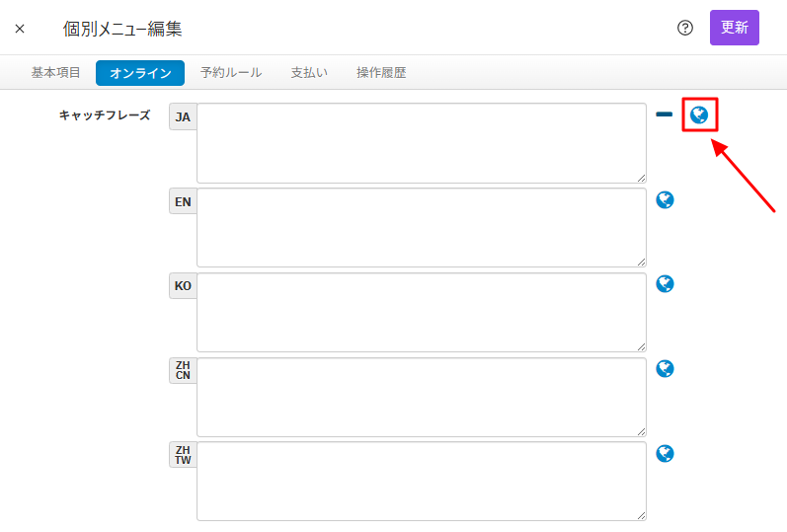Click the ZH CN catchphrase text area
The image size is (787, 532).
point(421,397)
